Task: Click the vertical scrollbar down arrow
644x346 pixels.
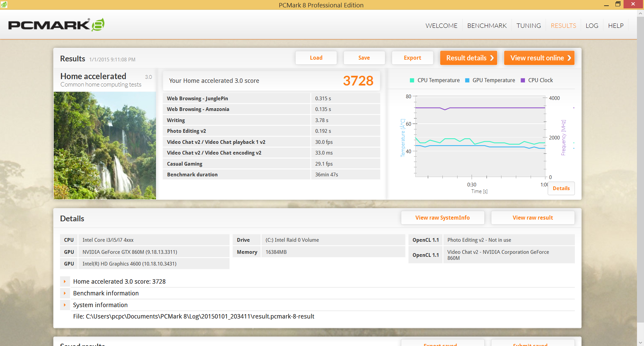Action: (640, 342)
